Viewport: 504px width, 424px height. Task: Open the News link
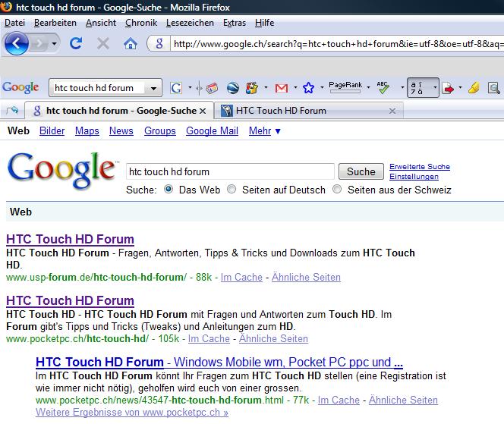point(121,131)
